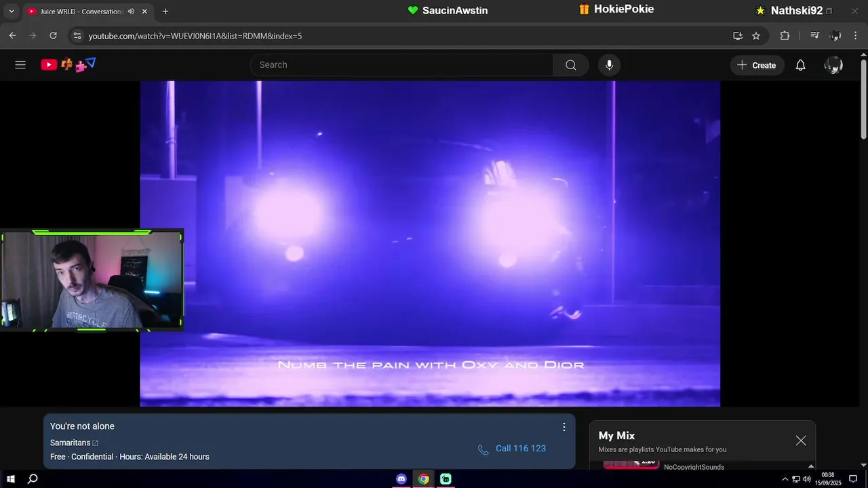Switch to Chrome in the taskbar

(423, 479)
